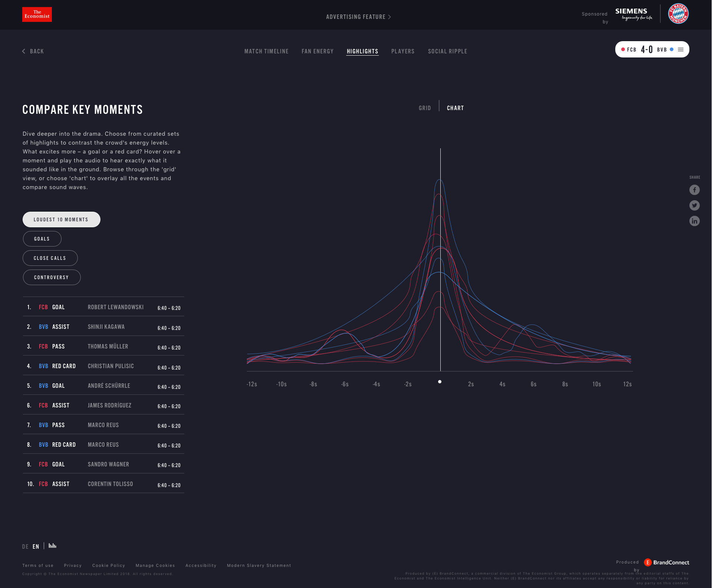
Task: Click the white zero-second timeline dot
Action: click(x=440, y=381)
